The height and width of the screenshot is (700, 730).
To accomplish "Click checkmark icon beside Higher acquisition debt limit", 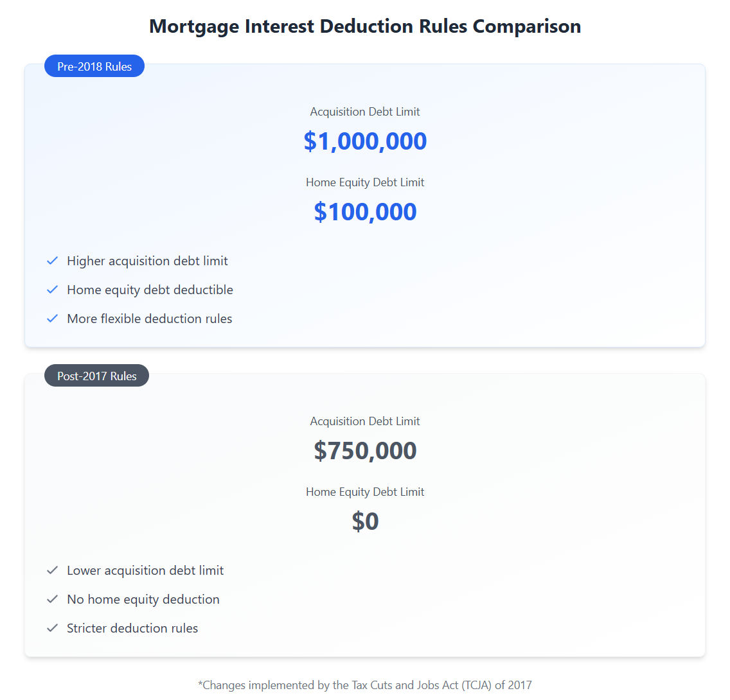I will point(53,261).
